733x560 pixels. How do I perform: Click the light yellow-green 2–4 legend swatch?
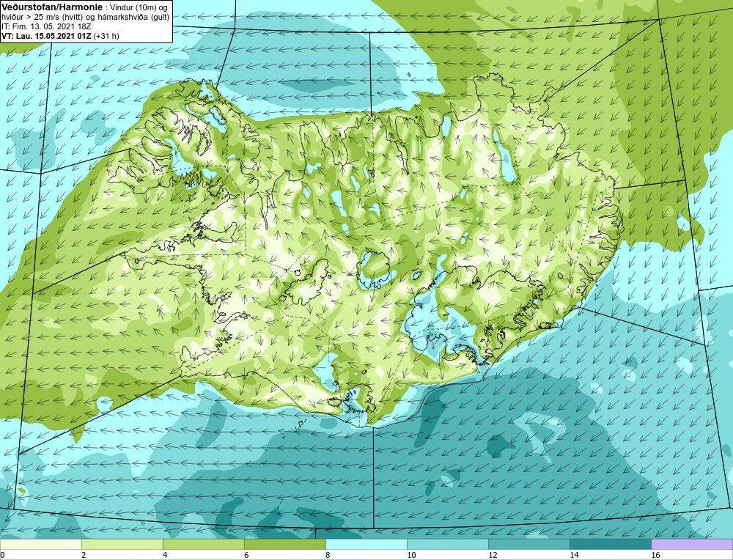(122, 544)
